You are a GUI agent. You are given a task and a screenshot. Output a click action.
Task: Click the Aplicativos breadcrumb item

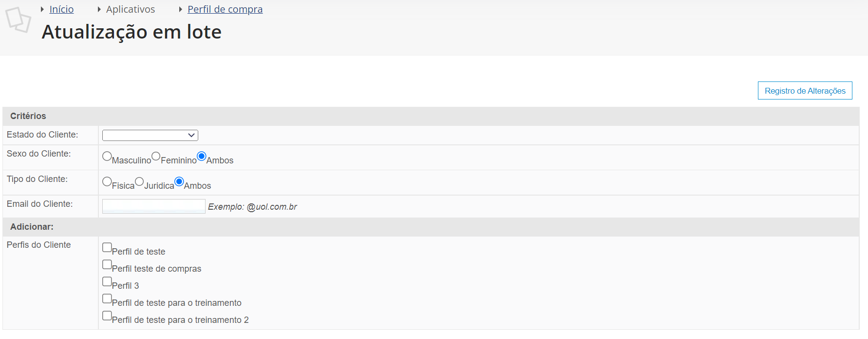[131, 9]
